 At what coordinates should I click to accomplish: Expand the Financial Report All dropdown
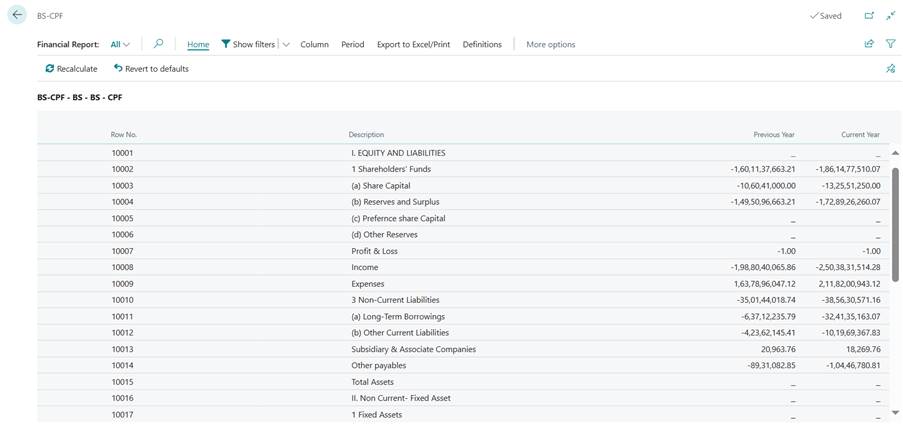pos(120,44)
